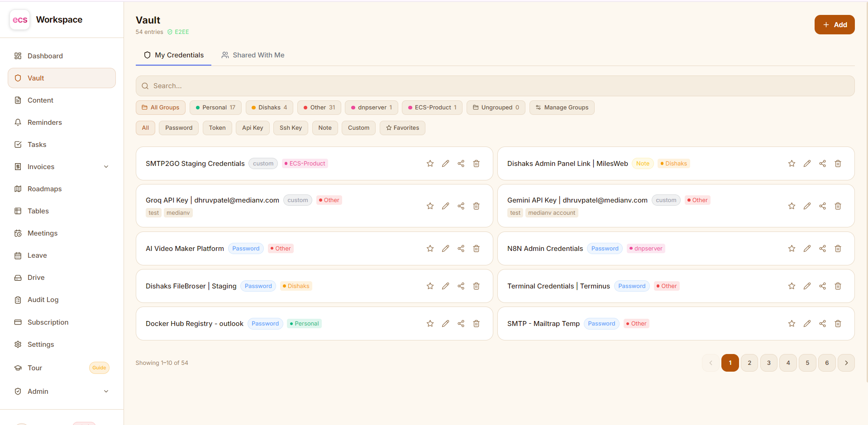Image resolution: width=868 pixels, height=425 pixels.
Task: Open Audit Log in the sidebar
Action: point(62,300)
